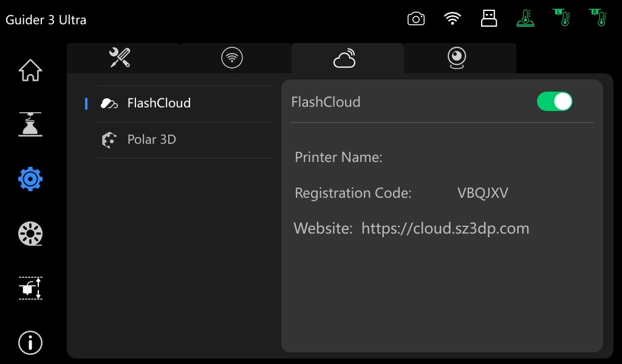Viewport: 622px width, 364px height.
Task: Click the Polar 3D logo icon
Action: [x=109, y=140]
